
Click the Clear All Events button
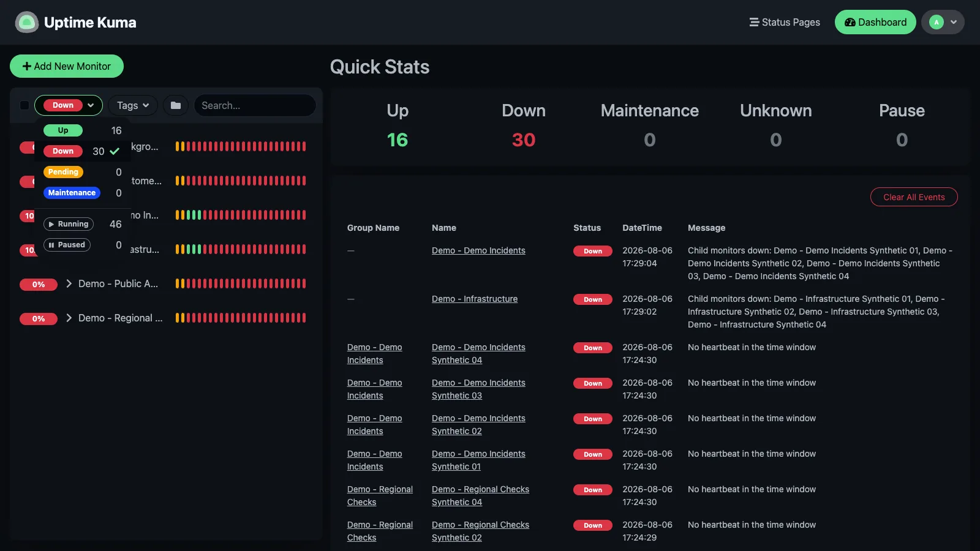point(914,197)
